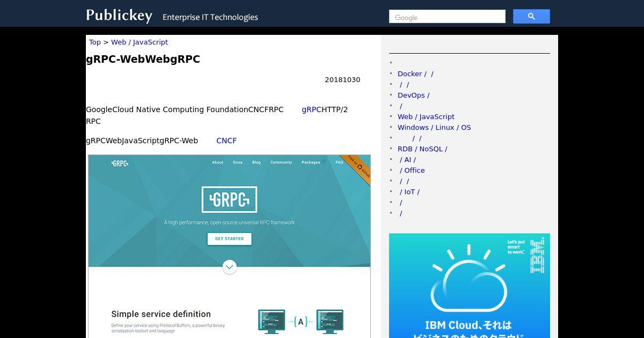This screenshot has height=338, width=644.
Task: Open Web / JavaScript breadcrumb link
Action: [x=140, y=42]
